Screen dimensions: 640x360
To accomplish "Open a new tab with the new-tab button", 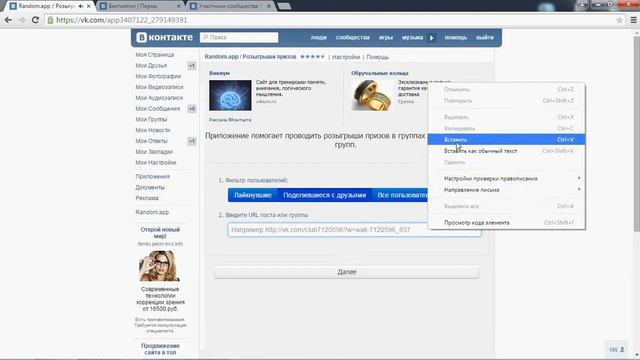I will tap(284, 6).
